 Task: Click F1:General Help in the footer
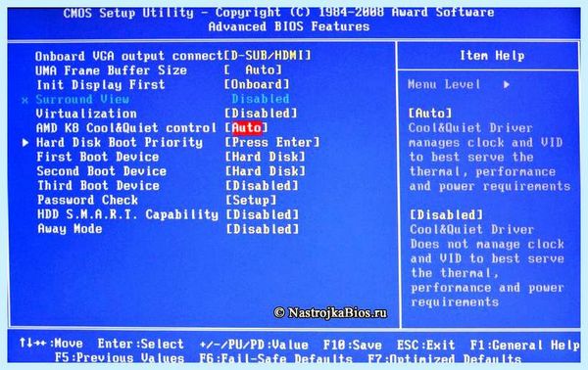[525, 345]
